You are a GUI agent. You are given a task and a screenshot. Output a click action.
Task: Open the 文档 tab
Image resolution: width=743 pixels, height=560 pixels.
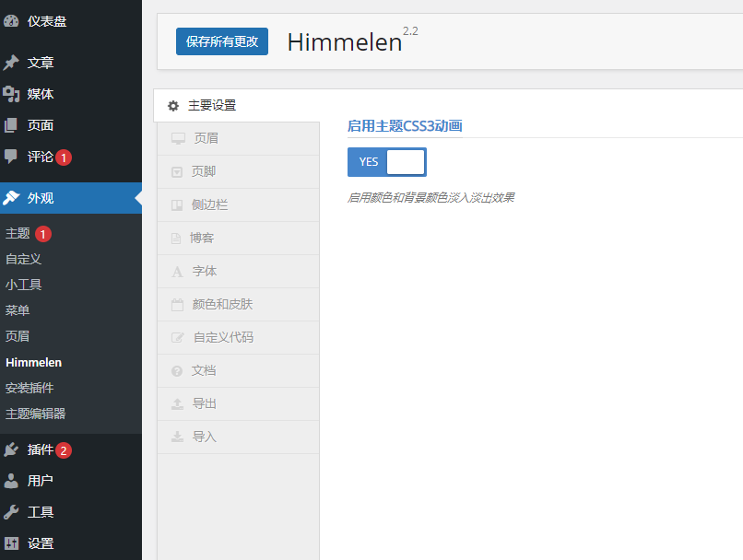click(238, 370)
